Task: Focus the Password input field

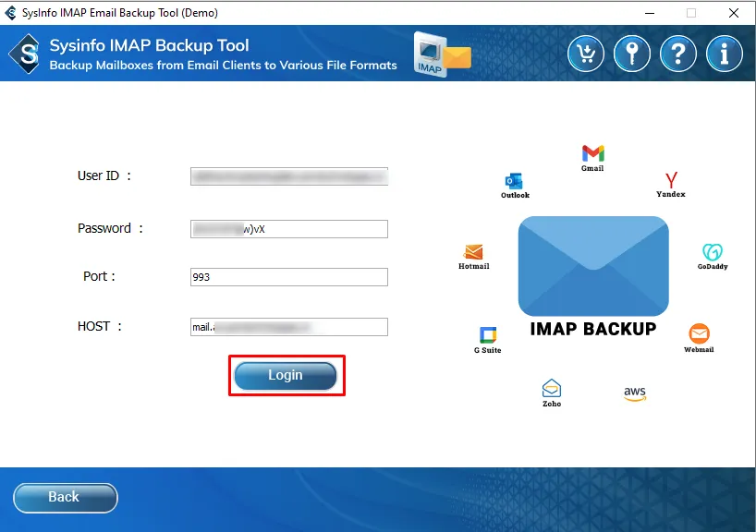Action: click(x=288, y=229)
